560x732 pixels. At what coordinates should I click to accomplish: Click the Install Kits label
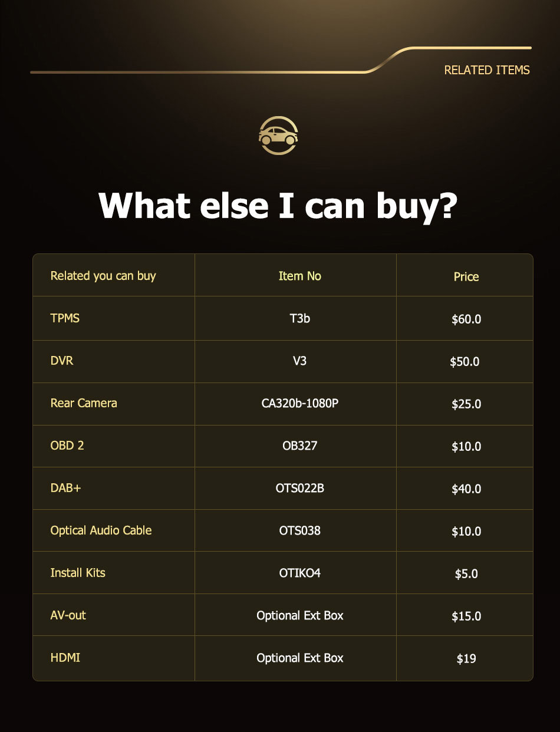pyautogui.click(x=78, y=573)
